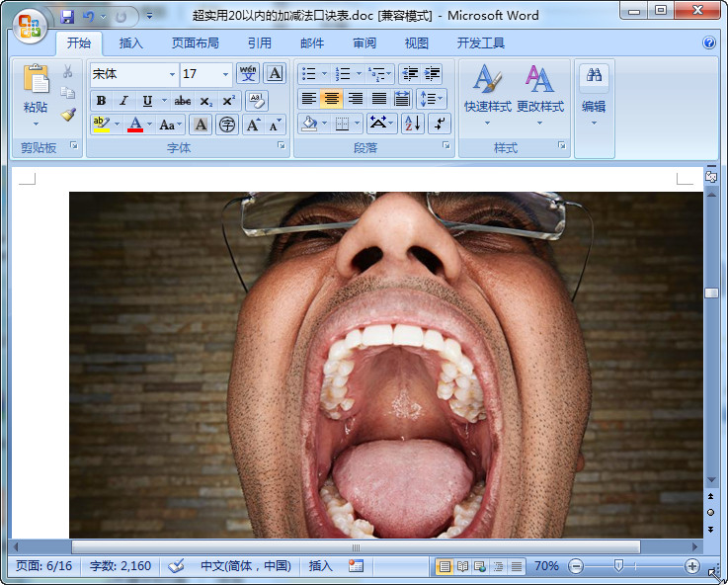Open numbering list dropdown arrow
This screenshot has width=728, height=585.
359,73
